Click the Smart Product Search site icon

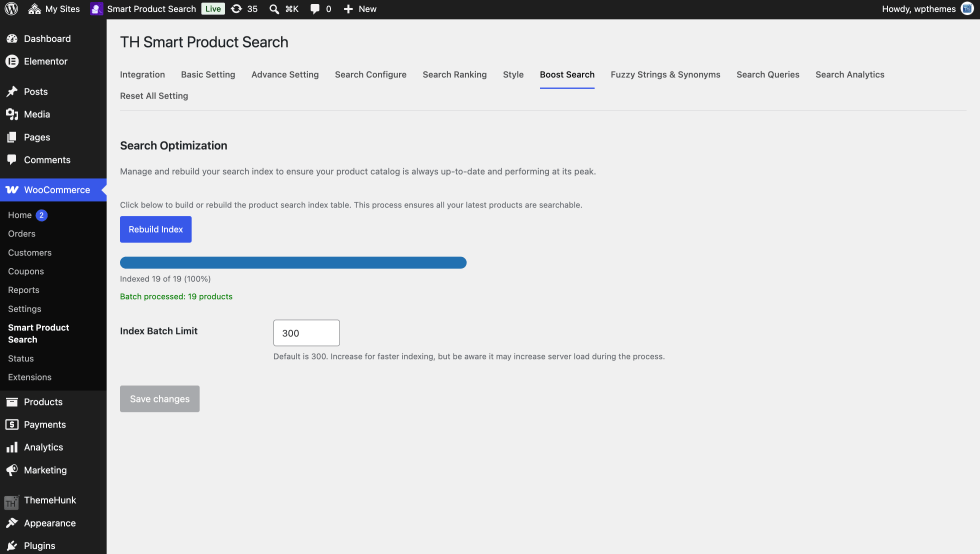click(96, 9)
